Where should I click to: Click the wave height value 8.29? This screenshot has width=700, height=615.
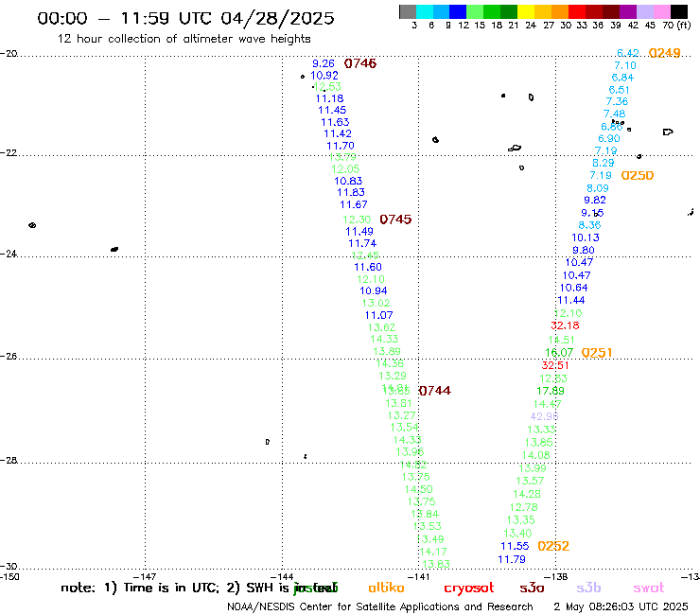604,163
